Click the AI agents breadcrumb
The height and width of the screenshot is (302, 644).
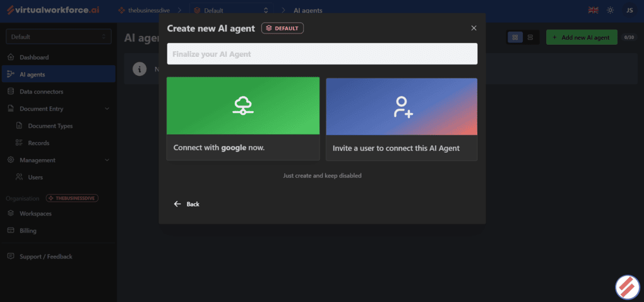(x=308, y=10)
